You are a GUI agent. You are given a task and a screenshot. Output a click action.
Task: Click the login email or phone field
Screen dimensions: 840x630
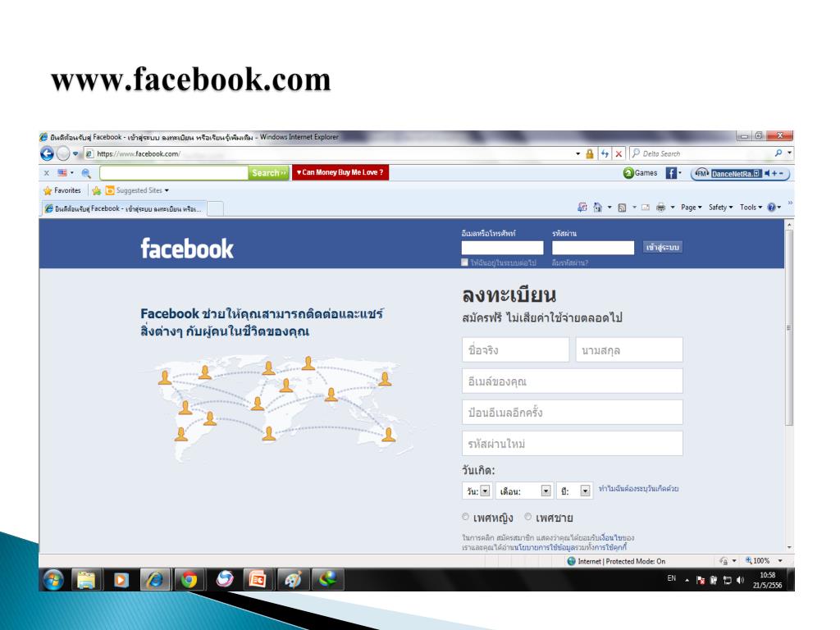(x=502, y=248)
